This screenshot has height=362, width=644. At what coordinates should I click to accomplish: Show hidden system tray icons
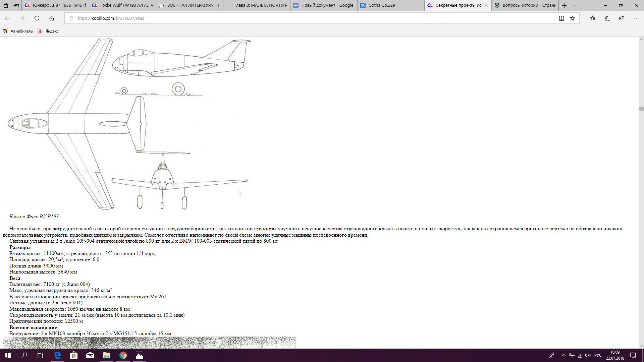[563, 355]
